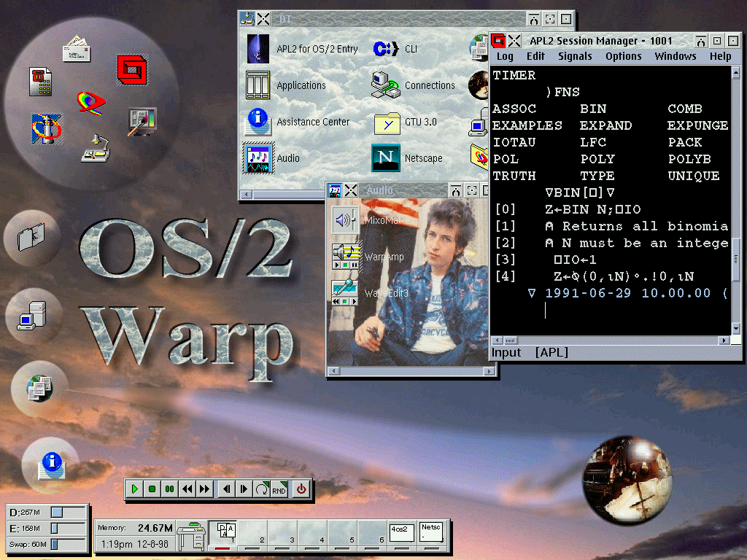The image size is (747, 560).
Task: Open the scanner with lamp desktop icon
Action: pos(96,148)
